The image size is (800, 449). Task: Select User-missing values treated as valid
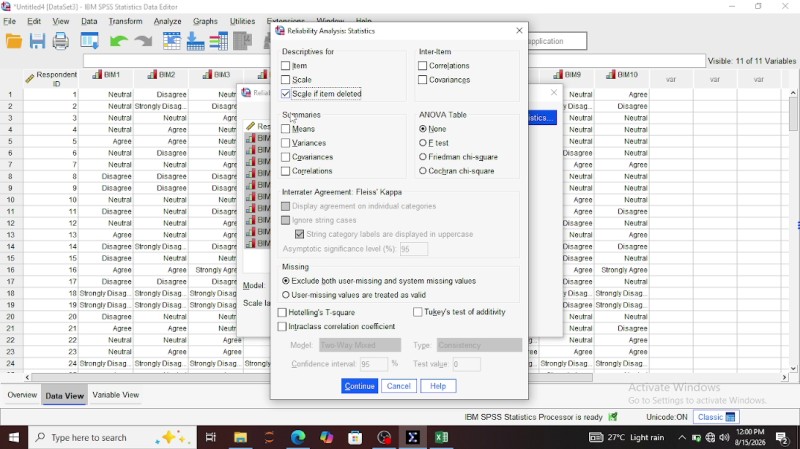286,295
